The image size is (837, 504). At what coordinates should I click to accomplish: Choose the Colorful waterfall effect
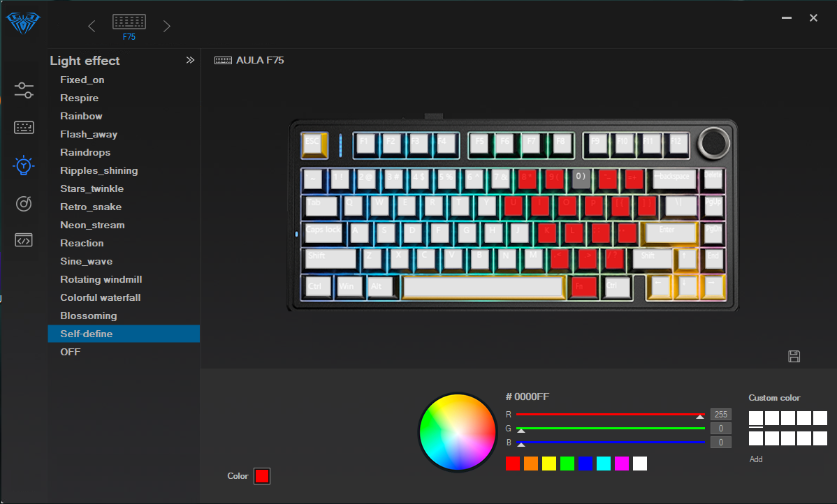click(101, 297)
